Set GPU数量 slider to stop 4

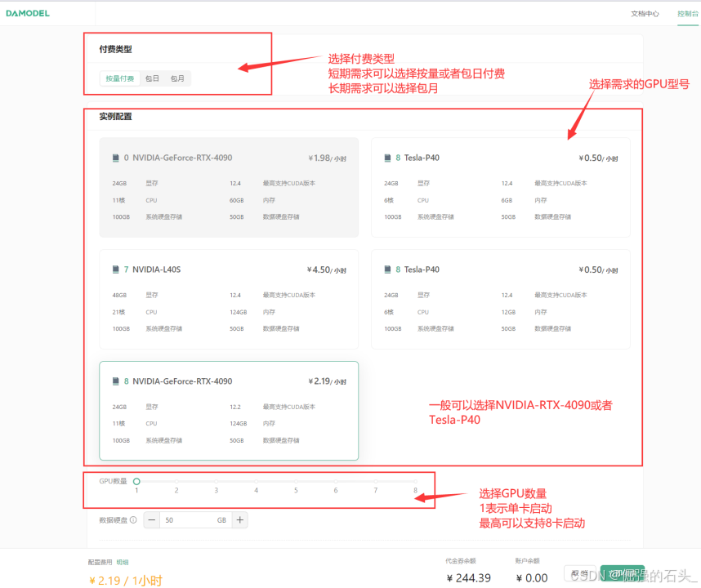pyautogui.click(x=257, y=481)
